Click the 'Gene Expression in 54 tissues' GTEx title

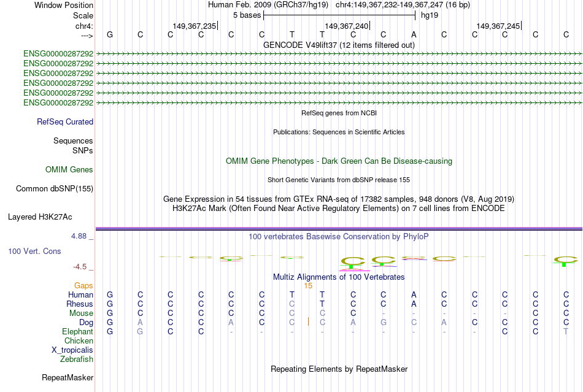click(x=339, y=199)
